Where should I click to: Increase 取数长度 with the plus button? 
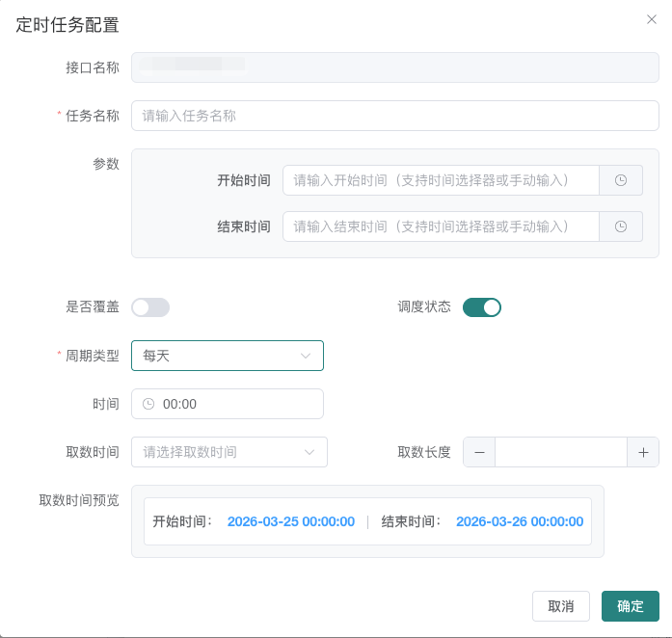click(643, 452)
